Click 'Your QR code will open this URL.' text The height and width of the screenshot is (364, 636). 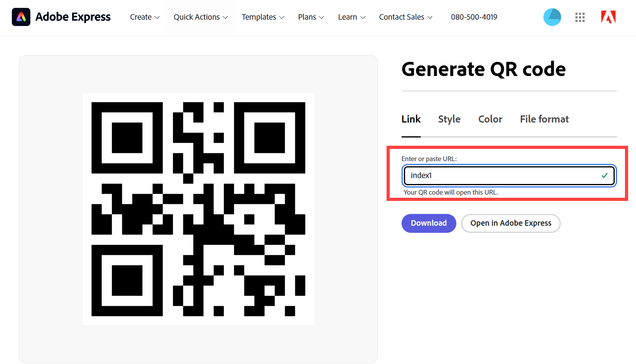[x=451, y=192]
